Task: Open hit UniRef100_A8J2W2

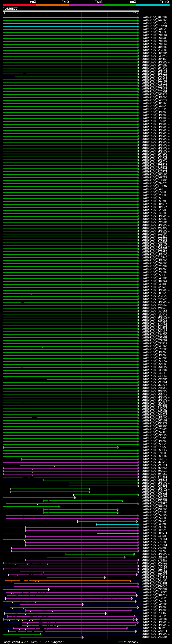Action: coord(154,18)
